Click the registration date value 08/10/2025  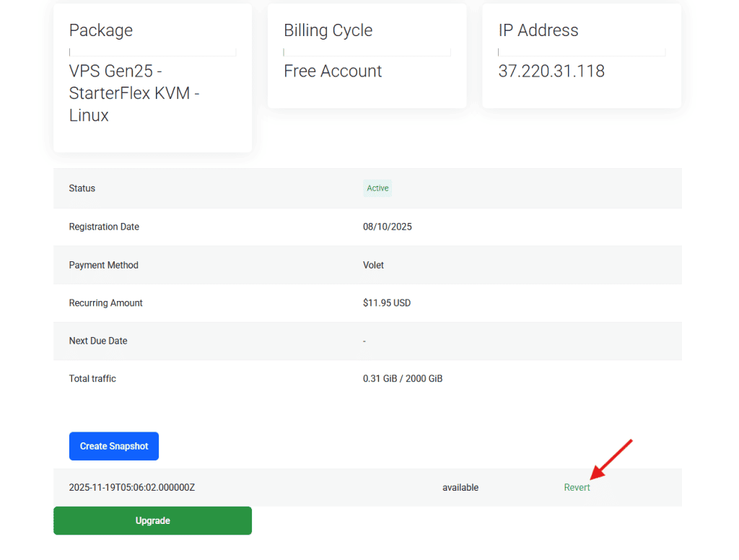pyautogui.click(x=388, y=227)
